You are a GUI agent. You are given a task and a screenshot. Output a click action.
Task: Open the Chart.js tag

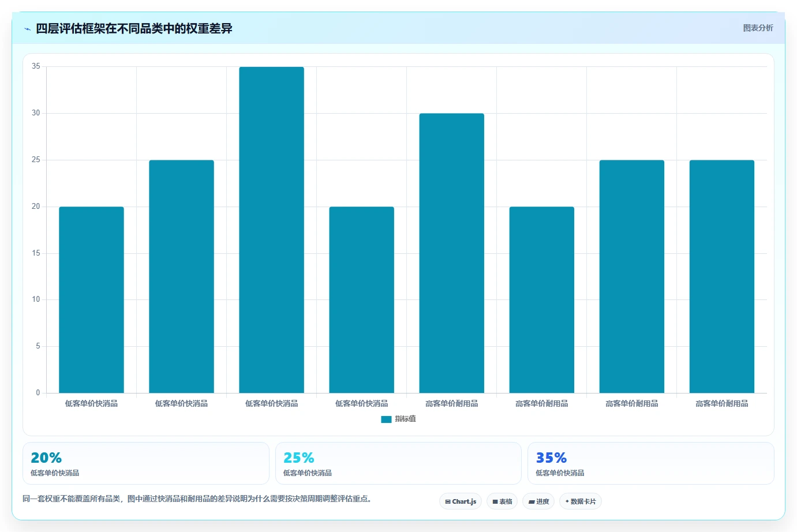point(461,501)
